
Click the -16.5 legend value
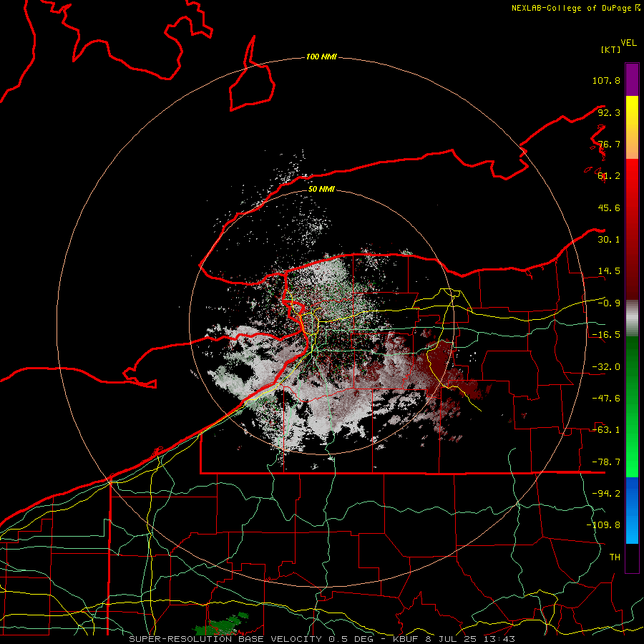coord(606,335)
